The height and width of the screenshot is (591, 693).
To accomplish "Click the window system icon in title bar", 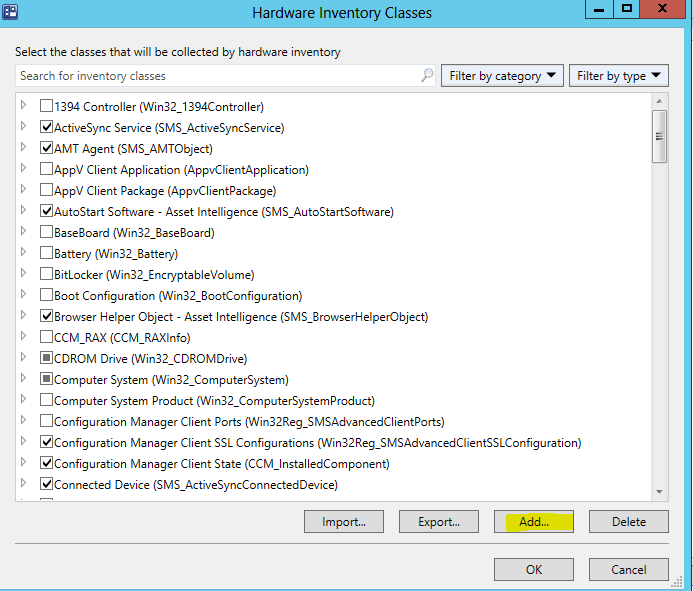I will [x=11, y=12].
